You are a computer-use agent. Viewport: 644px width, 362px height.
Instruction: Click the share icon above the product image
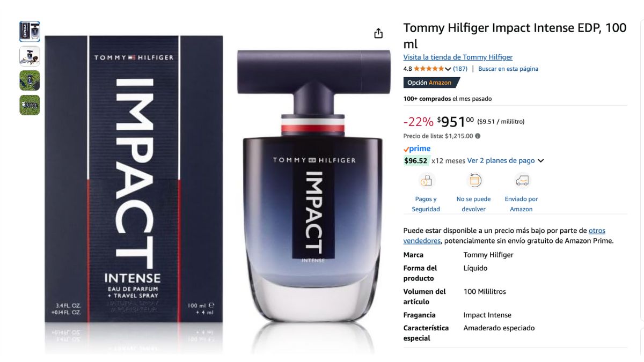[x=378, y=33]
